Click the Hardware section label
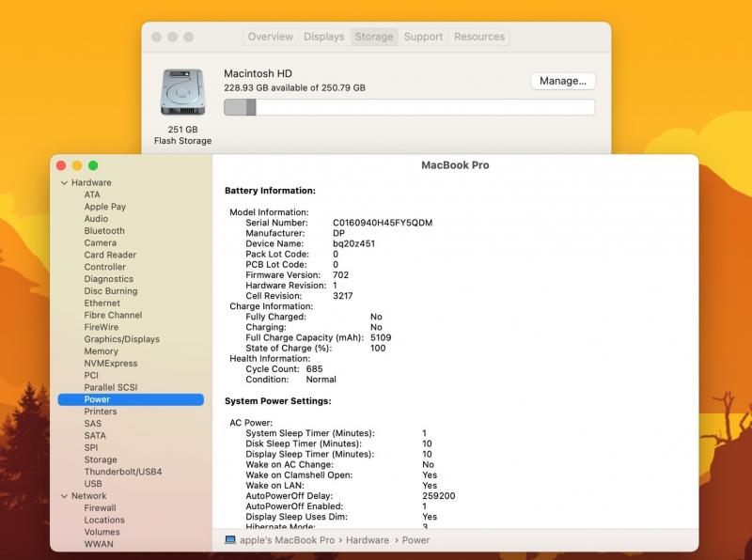This screenshot has height=560, width=752. 91,182
